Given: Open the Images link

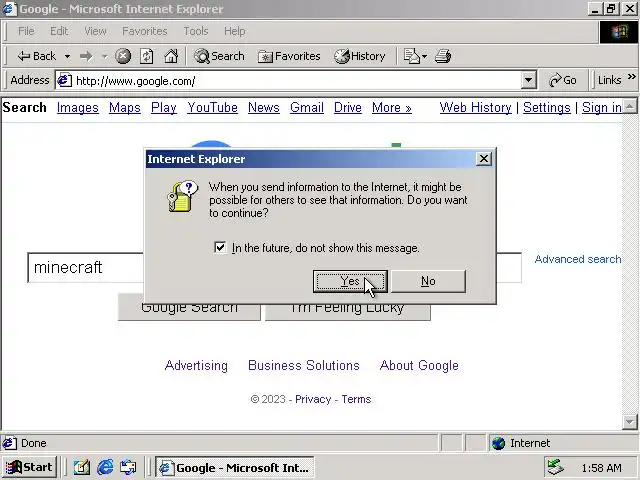Looking at the screenshot, I should click(78, 107).
